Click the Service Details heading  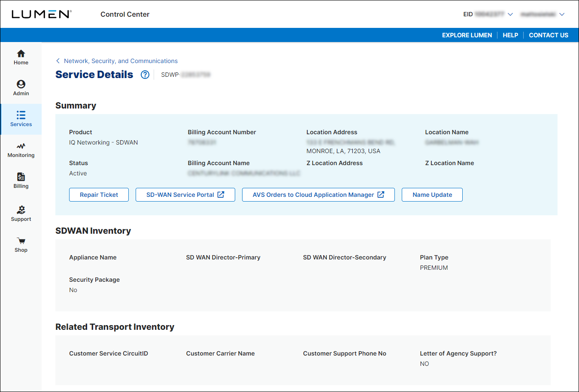94,75
